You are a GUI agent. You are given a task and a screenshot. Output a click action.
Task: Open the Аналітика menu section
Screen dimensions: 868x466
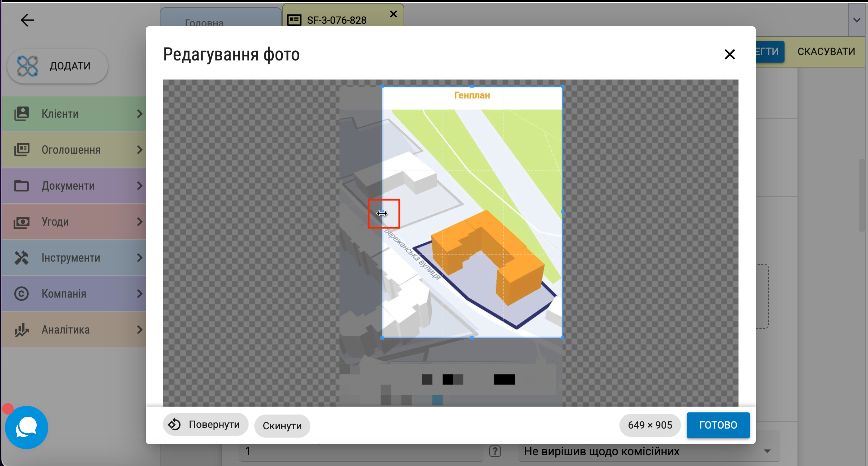pyautogui.click(x=74, y=330)
